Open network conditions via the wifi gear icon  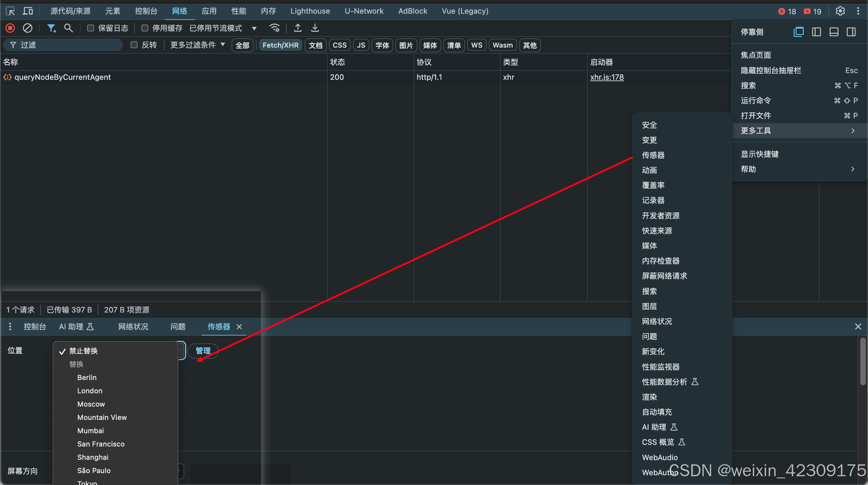click(275, 28)
